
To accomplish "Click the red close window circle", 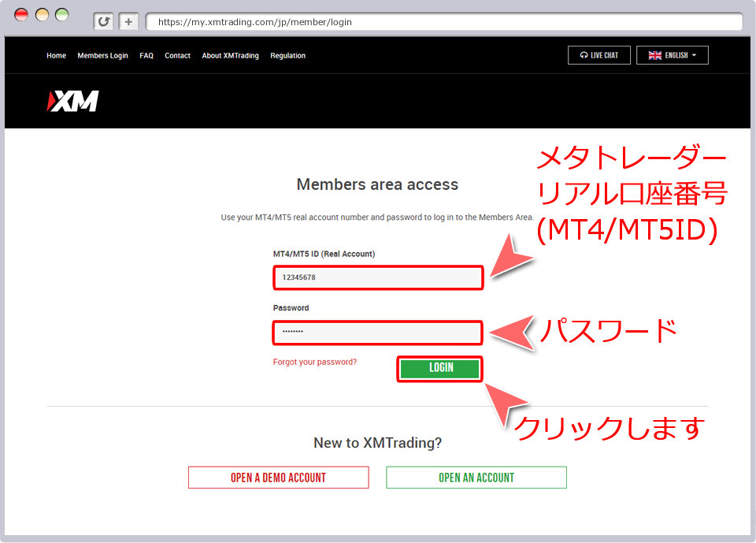I will (21, 15).
